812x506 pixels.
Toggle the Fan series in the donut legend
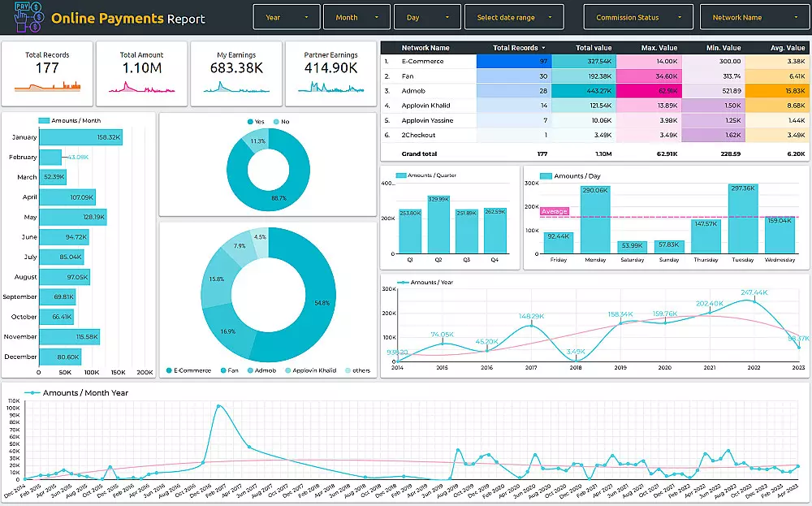click(222, 370)
